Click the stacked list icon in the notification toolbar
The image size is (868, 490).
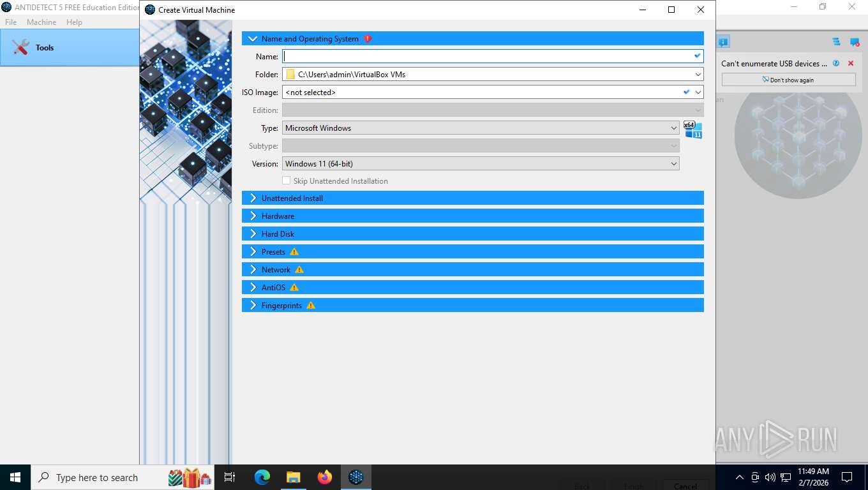836,42
